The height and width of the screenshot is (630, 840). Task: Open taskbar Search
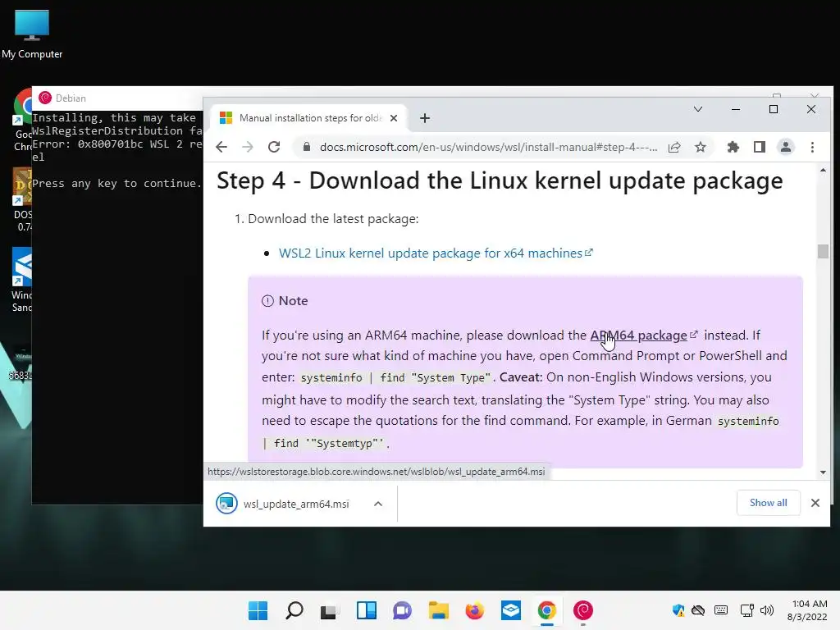click(294, 610)
